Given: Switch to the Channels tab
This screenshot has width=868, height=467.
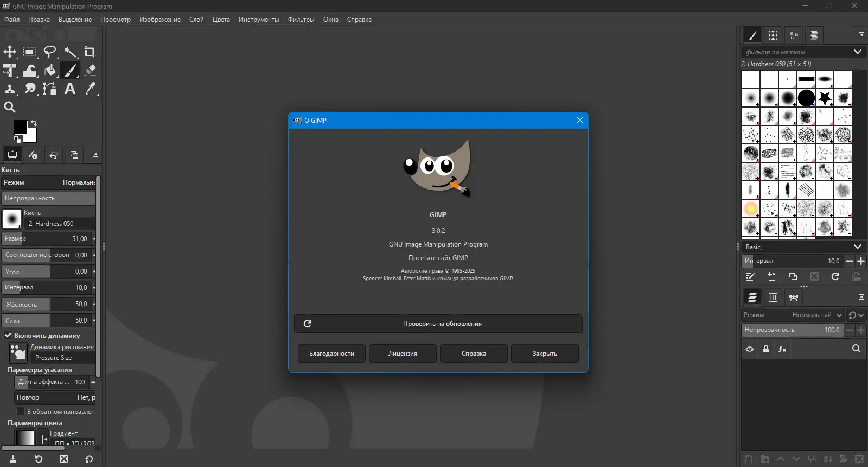Looking at the screenshot, I should click(x=773, y=298).
